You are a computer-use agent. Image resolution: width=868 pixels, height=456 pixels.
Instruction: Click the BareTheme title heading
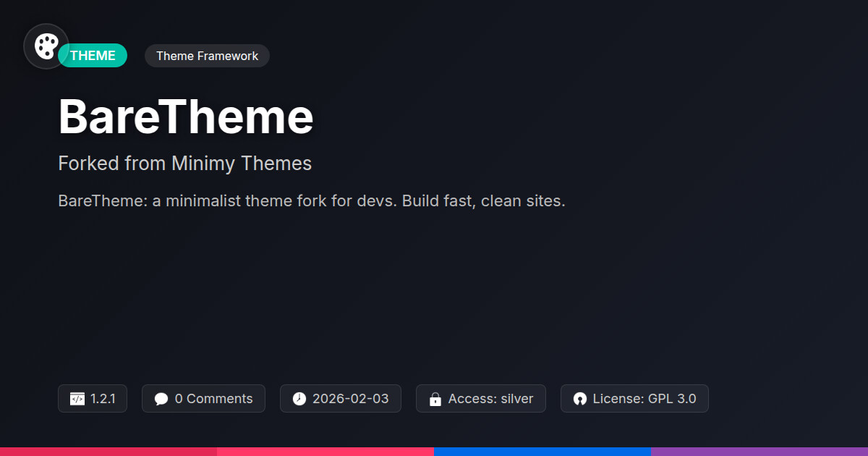[x=186, y=117]
